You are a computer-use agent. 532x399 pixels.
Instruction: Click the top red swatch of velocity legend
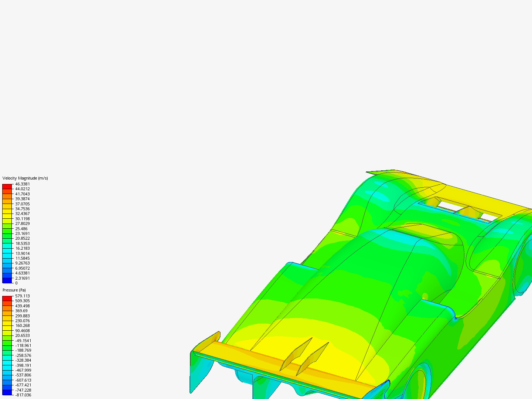7,187
